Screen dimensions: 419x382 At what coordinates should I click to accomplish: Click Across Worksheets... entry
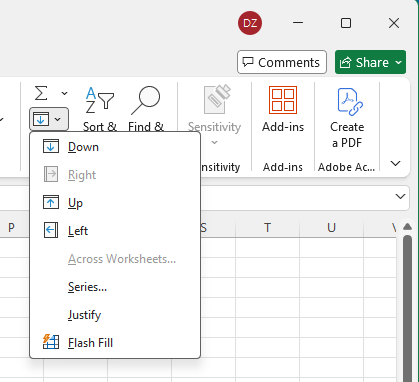coord(115,259)
